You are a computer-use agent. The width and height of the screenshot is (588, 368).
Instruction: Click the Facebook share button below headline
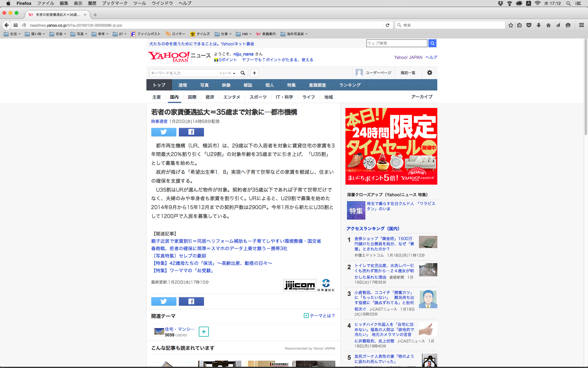coord(191,132)
